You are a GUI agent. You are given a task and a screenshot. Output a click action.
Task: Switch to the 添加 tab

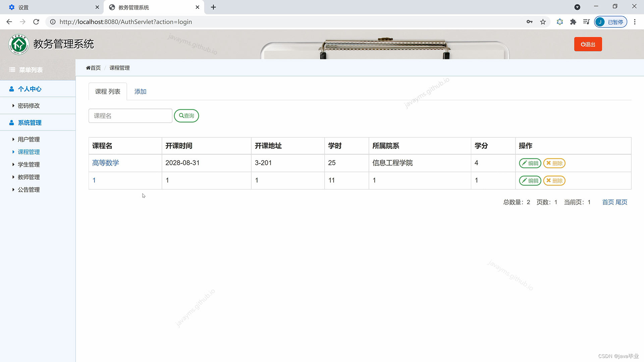(x=140, y=92)
